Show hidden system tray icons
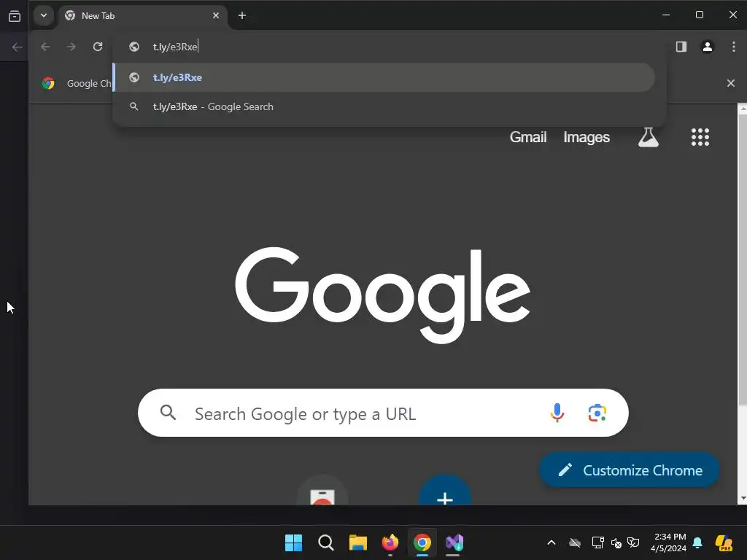Image resolution: width=747 pixels, height=560 pixels. (551, 542)
